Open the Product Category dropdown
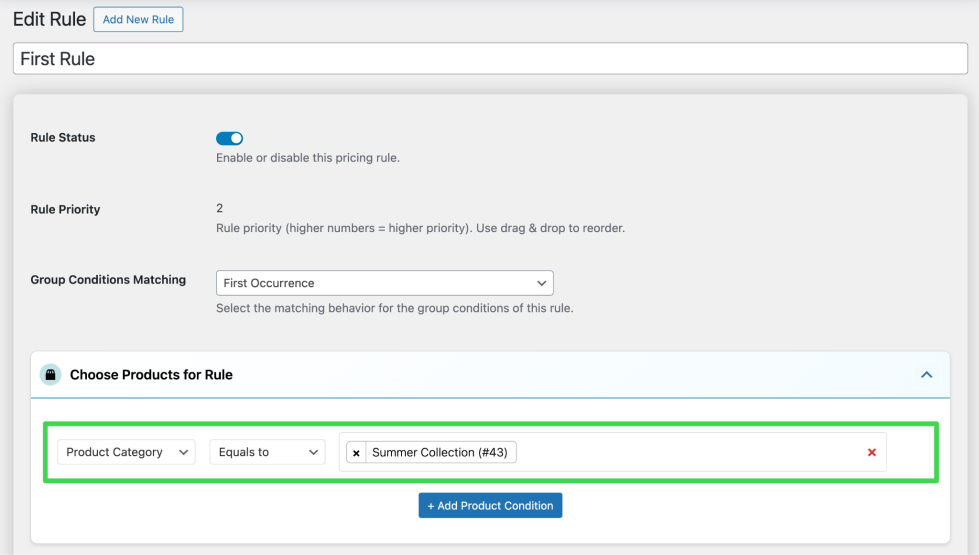This screenshot has width=979, height=555. tap(126, 453)
